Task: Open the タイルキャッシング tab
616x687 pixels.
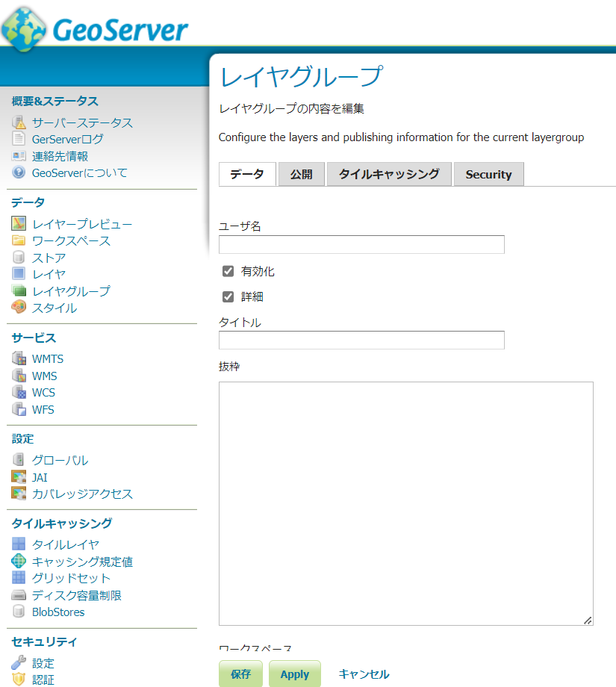Action: [389, 175]
